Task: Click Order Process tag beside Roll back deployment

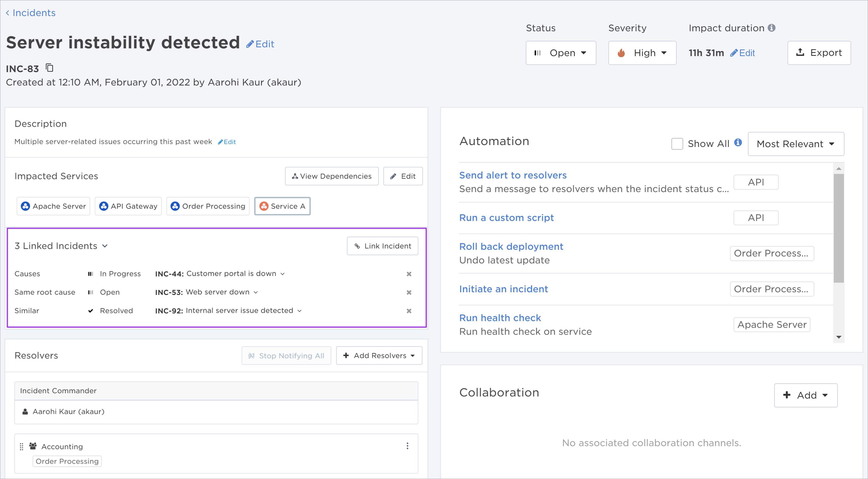Action: click(772, 254)
